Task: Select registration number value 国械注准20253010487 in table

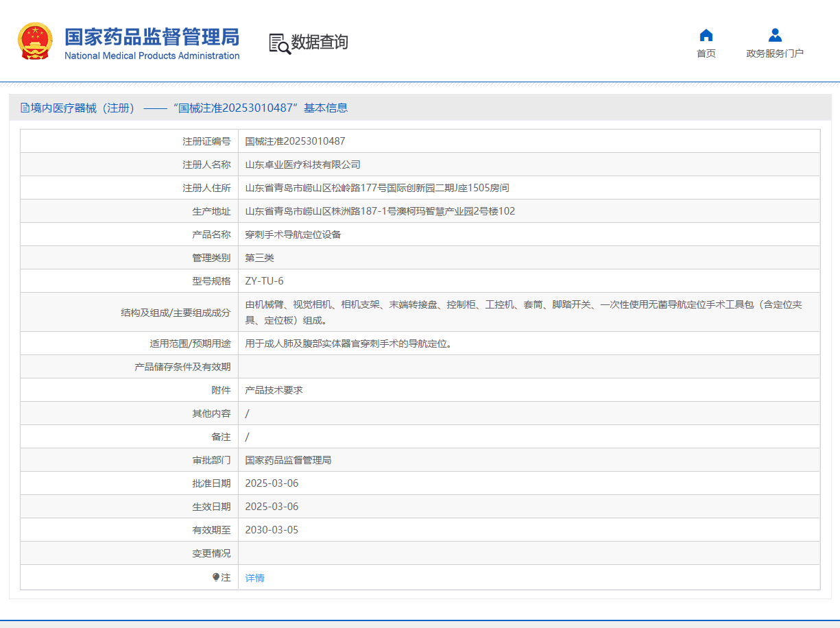Action: 296,141
